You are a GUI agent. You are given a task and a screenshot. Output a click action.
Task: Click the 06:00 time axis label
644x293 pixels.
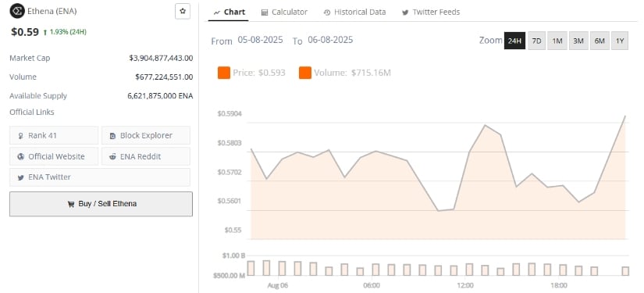click(372, 286)
